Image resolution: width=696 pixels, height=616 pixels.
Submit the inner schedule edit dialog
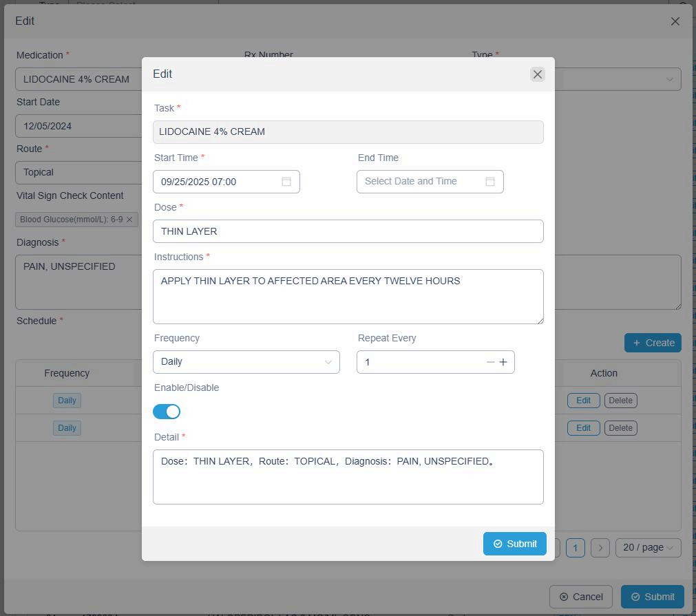514,544
